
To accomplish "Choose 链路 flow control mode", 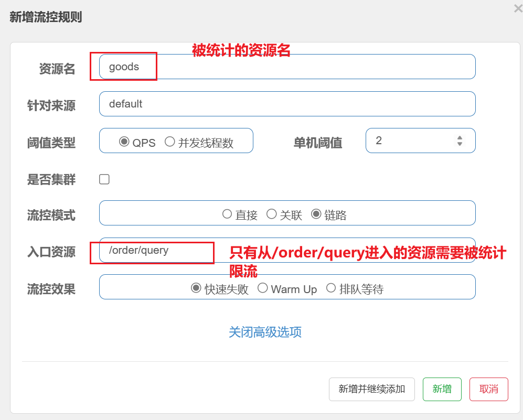I will 316,214.
